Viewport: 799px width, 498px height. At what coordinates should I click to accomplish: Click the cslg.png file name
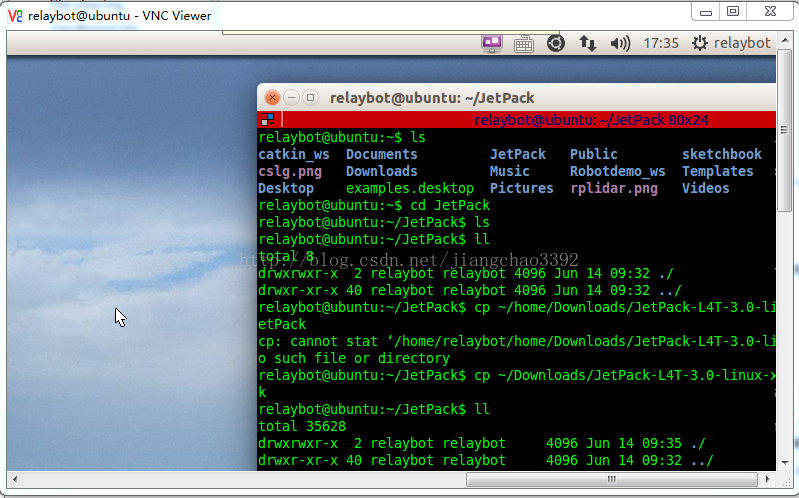point(290,172)
